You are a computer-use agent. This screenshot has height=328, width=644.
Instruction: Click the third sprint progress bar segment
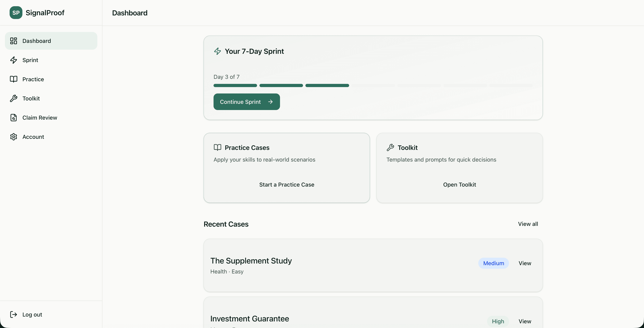[327, 85]
